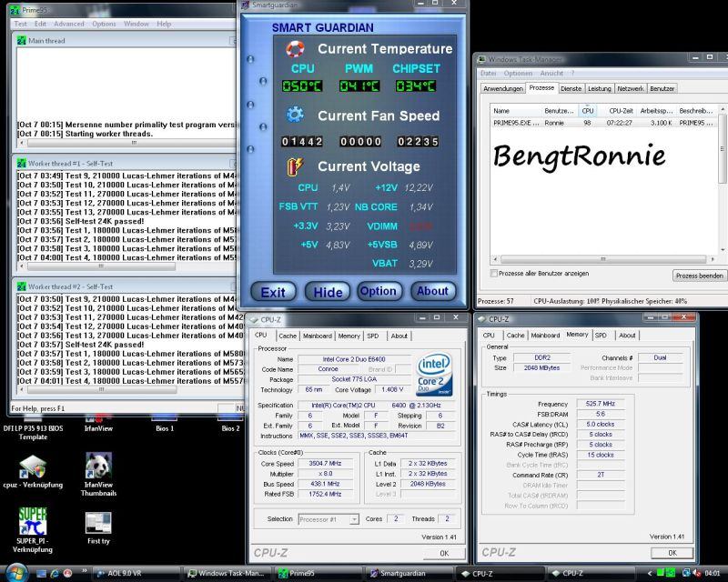The width and height of the screenshot is (728, 582).
Task: Click Prozess beenden button
Action: pyautogui.click(x=699, y=276)
